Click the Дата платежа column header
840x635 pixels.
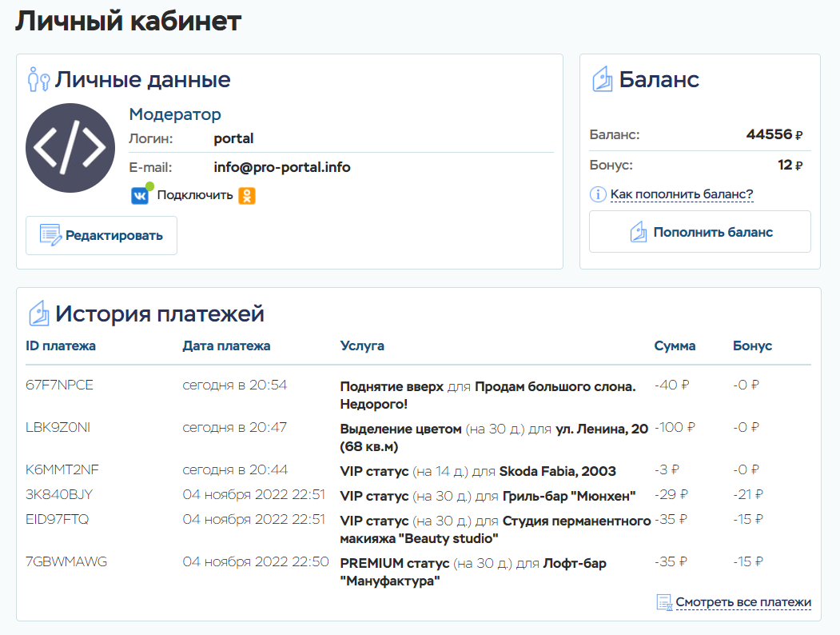226,346
